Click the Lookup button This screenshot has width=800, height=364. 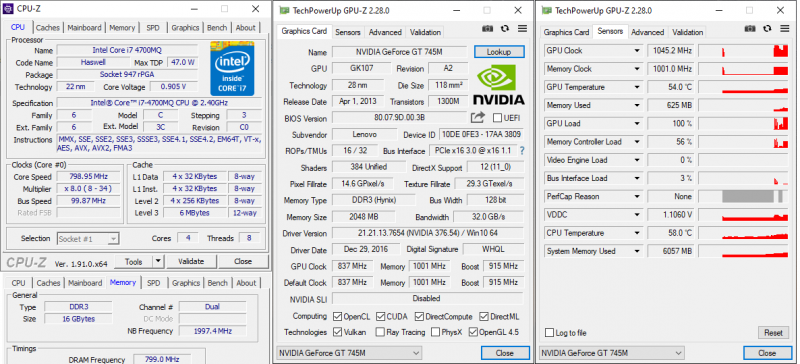tap(499, 52)
